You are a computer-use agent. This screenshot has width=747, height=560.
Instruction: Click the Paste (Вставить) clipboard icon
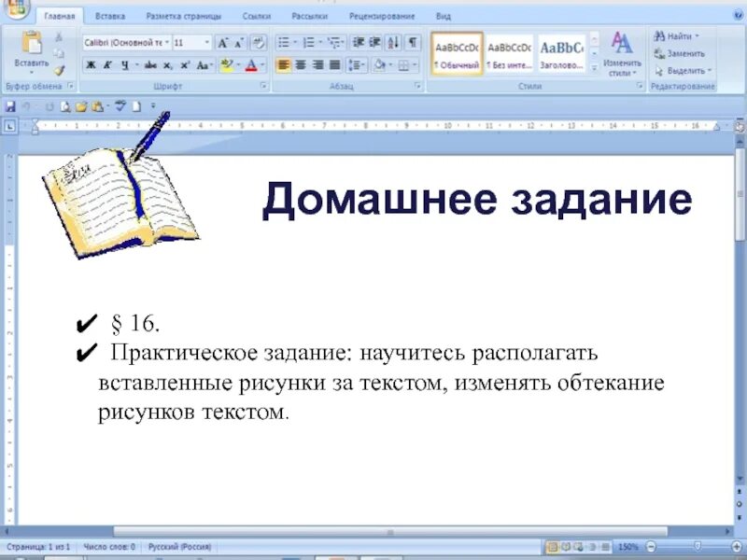32,43
